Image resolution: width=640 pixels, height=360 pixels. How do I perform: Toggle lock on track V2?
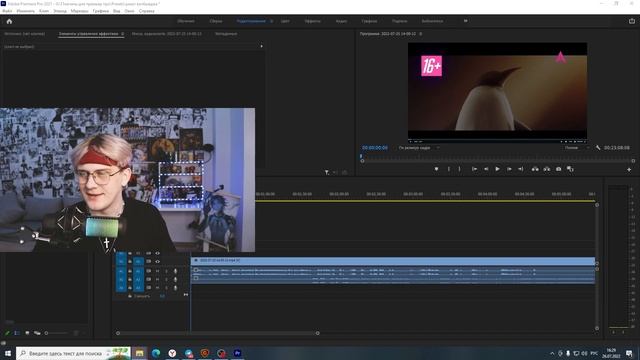point(130,253)
